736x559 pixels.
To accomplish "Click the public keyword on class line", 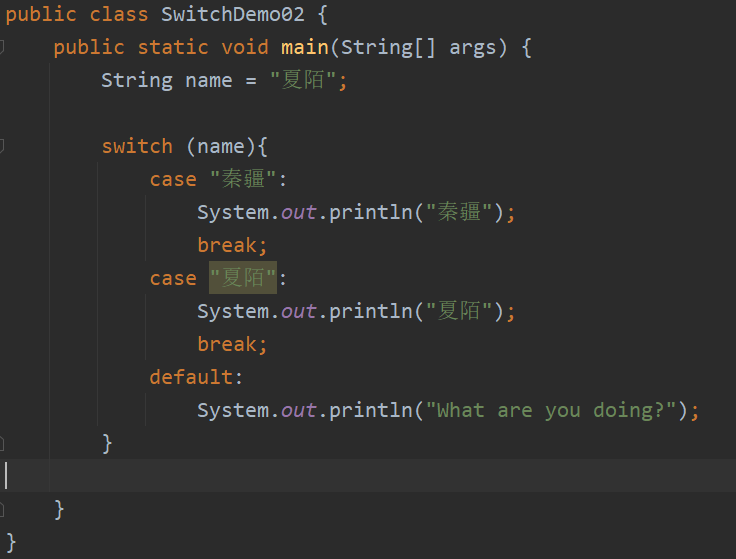I will pyautogui.click(x=41, y=15).
